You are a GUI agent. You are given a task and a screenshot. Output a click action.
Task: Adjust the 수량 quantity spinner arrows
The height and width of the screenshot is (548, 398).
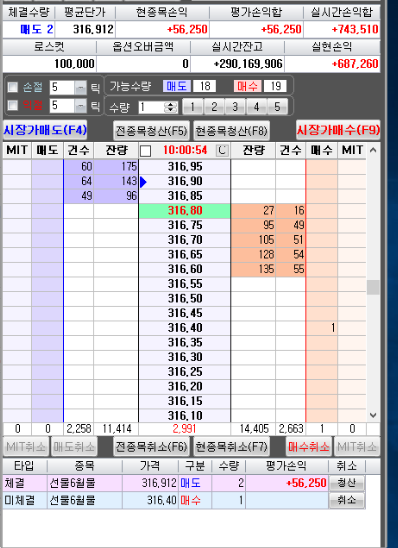coord(171,107)
